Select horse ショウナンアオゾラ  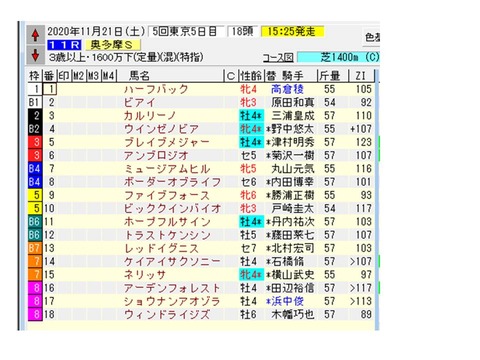click(172, 301)
